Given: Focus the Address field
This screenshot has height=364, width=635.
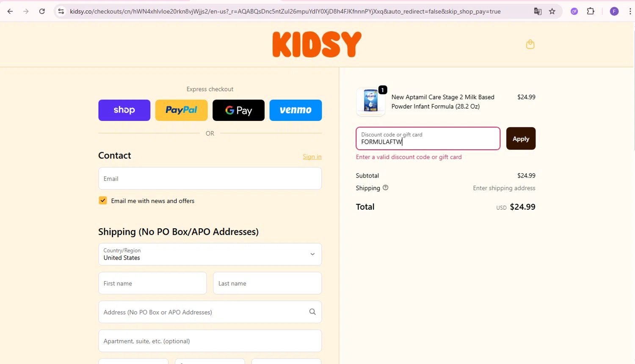Looking at the screenshot, I should point(210,312).
